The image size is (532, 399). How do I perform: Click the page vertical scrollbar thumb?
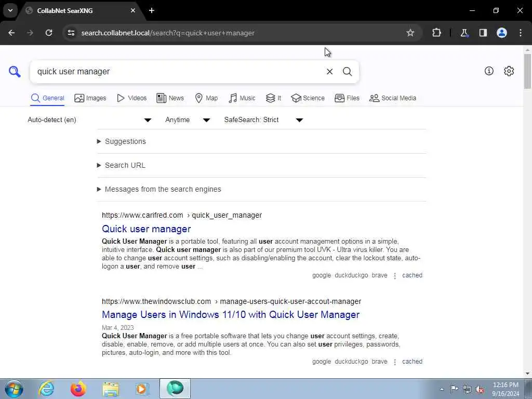[527, 71]
